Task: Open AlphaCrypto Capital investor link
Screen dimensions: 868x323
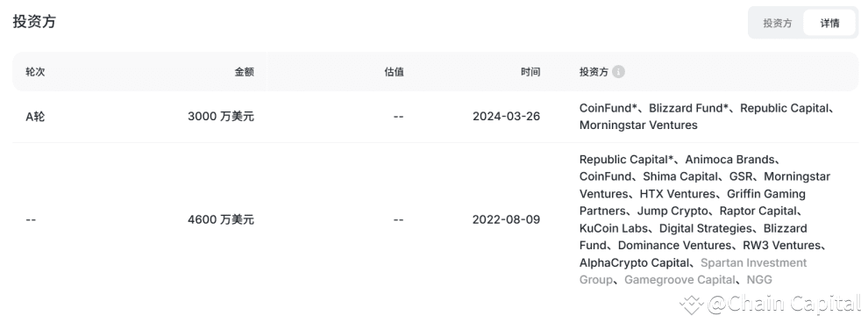Action: point(635,262)
